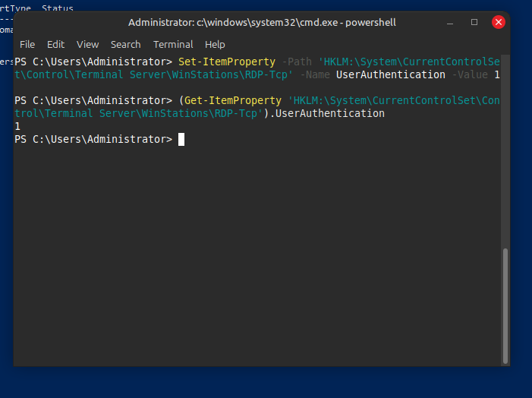The height and width of the screenshot is (398, 532).
Task: Minimize the terminal window
Action: pyautogui.click(x=452, y=22)
